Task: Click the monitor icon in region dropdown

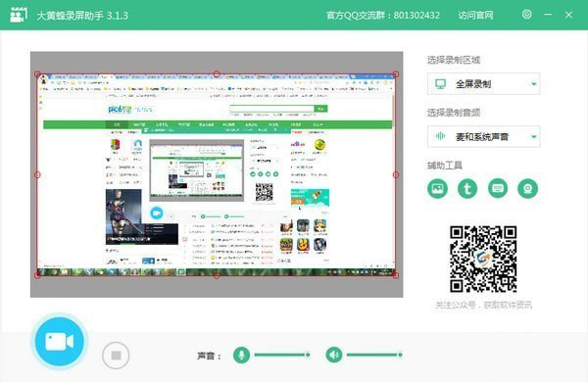Action: pyautogui.click(x=440, y=84)
